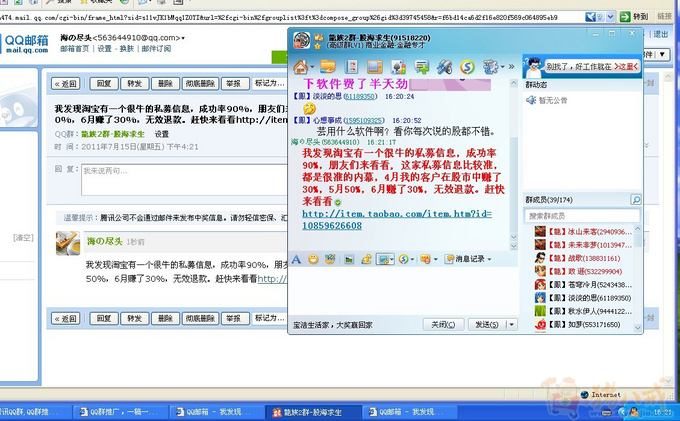Click the binoculars search icon in chat toolbar
Viewport: 680px width, 421px height.
tap(445, 67)
